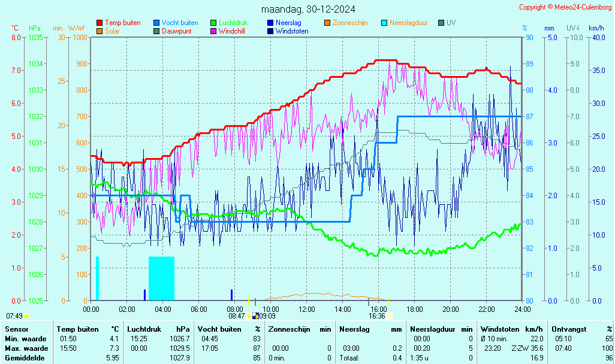Screen dimensions: 615x364
Task: Click the Luchtdruk hPa table header
Action: click(x=158, y=329)
